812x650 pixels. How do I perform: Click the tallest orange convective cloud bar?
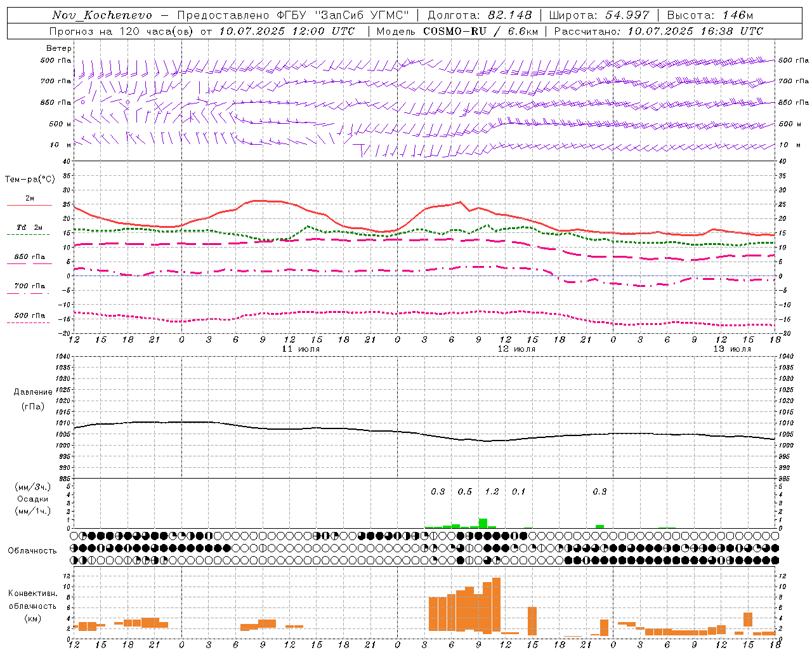pos(496,604)
